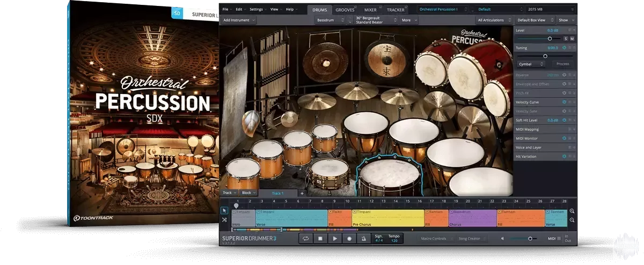Expand the More dropdown

coord(409,20)
